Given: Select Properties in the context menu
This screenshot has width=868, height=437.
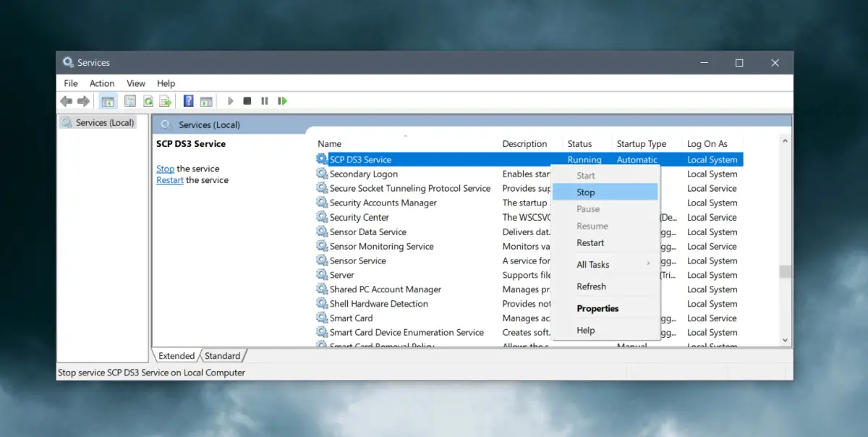Looking at the screenshot, I should point(597,309).
